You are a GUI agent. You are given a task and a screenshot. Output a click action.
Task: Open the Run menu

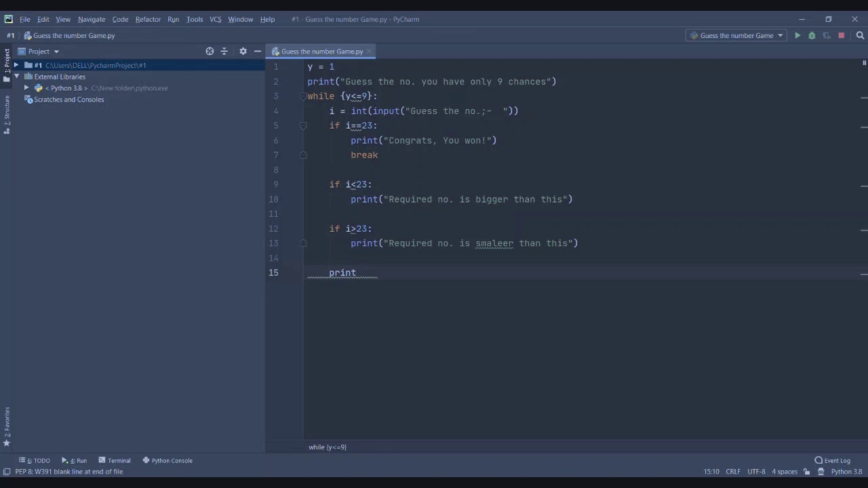[x=173, y=19]
